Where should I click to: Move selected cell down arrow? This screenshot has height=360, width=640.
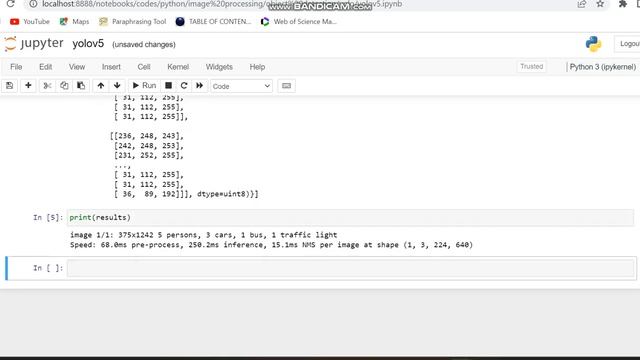pos(117,86)
